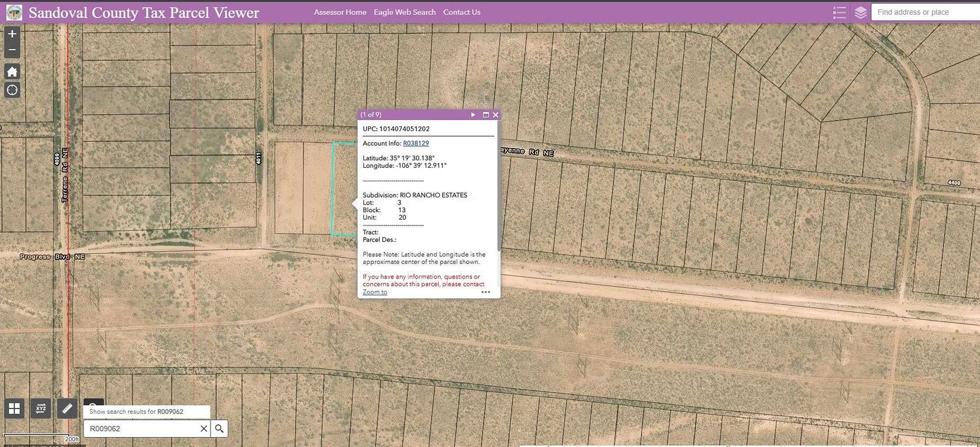This screenshot has width=980, height=447.
Task: Click the '(1 of 9)' popup counter
Action: [370, 115]
